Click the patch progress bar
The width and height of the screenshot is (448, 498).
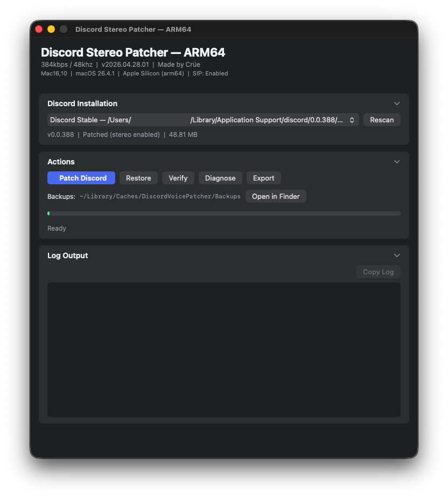click(x=223, y=213)
